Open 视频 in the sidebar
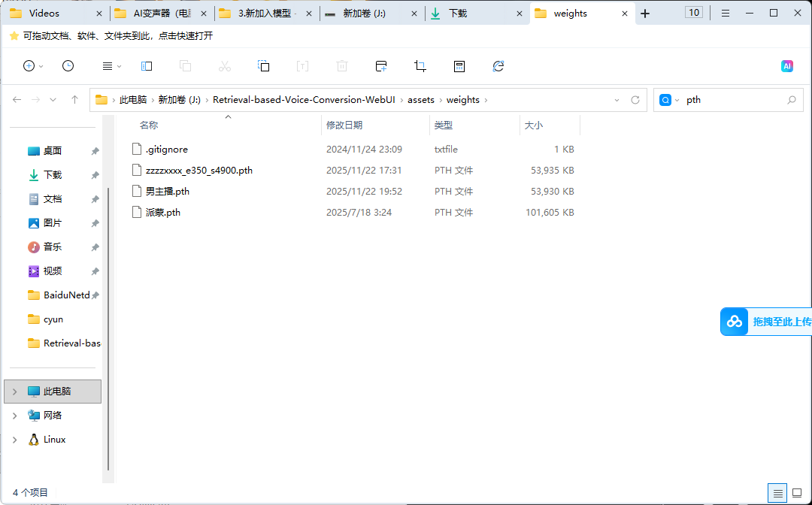 tap(53, 271)
